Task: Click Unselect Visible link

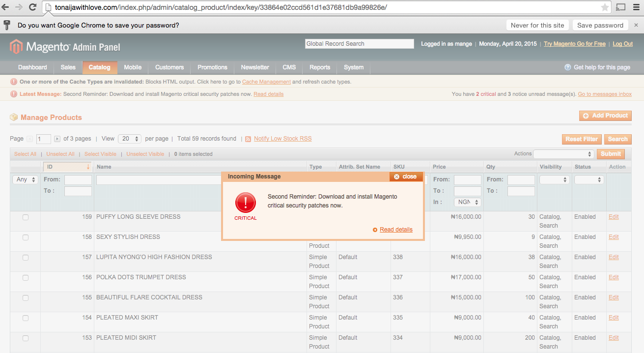Action: pyautogui.click(x=145, y=154)
